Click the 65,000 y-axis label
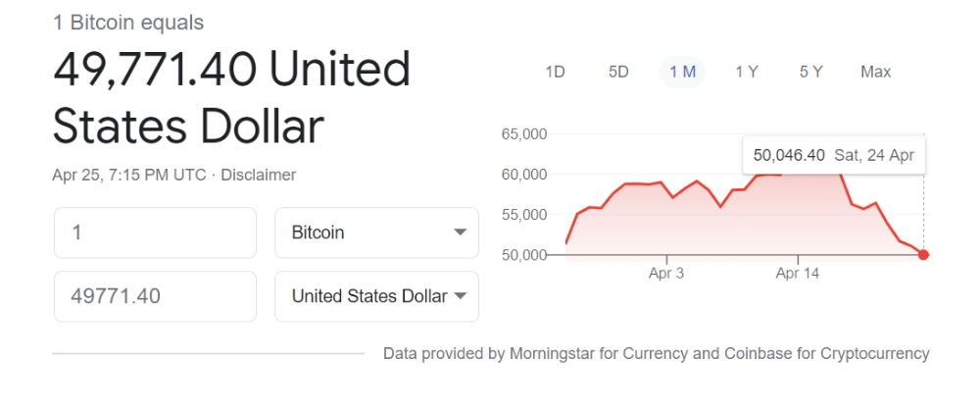980x411 pixels. coord(523,134)
